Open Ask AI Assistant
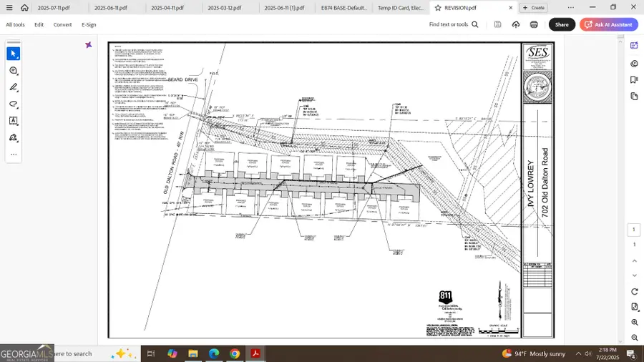The height and width of the screenshot is (362, 644). (x=609, y=24)
